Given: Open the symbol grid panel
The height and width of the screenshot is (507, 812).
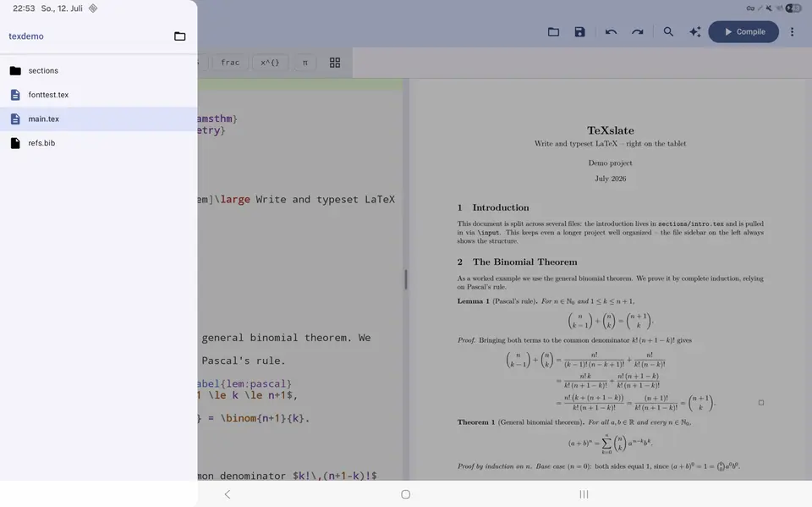Looking at the screenshot, I should coord(335,63).
